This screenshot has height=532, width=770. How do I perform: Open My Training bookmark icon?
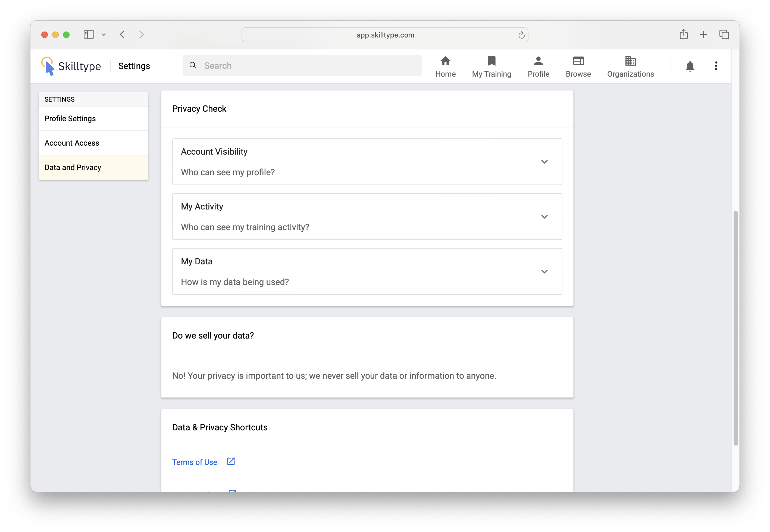click(491, 61)
